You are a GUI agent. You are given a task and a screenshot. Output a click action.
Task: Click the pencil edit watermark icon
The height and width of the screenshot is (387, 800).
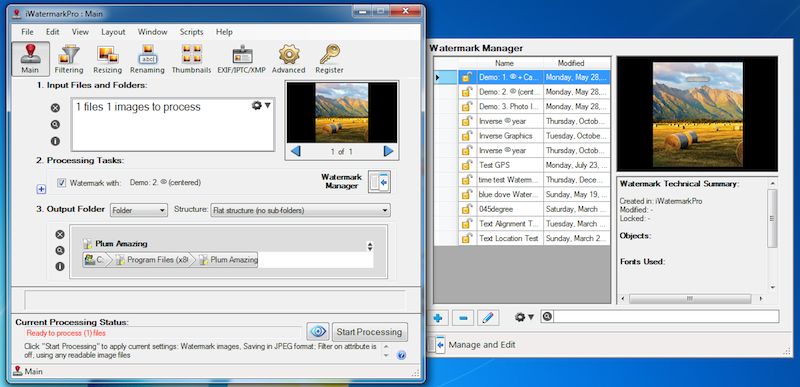(488, 318)
